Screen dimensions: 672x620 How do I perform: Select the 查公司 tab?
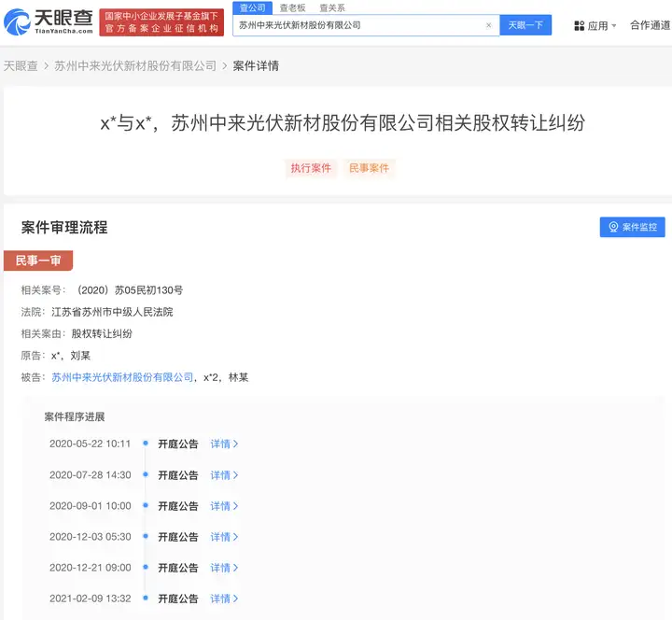tap(252, 7)
